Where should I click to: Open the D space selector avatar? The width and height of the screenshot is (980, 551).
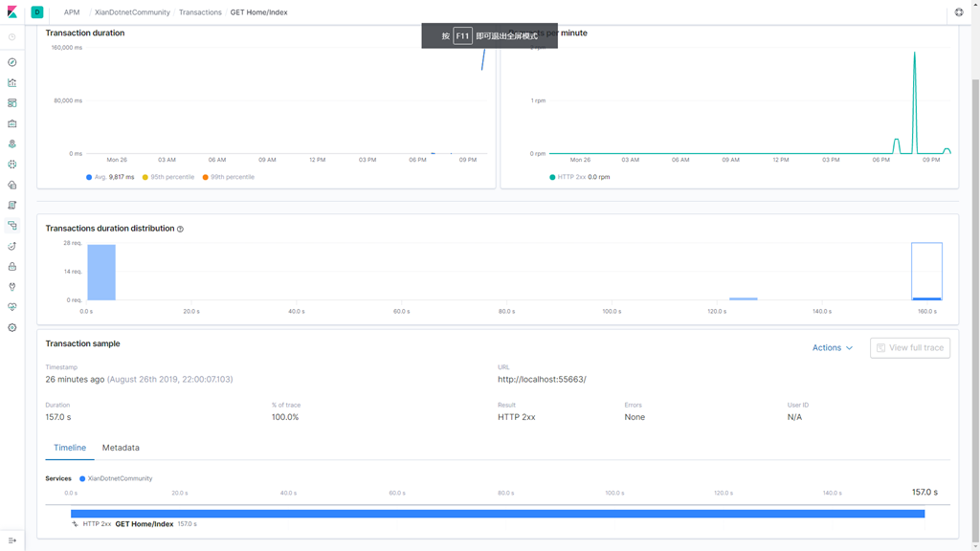click(37, 11)
